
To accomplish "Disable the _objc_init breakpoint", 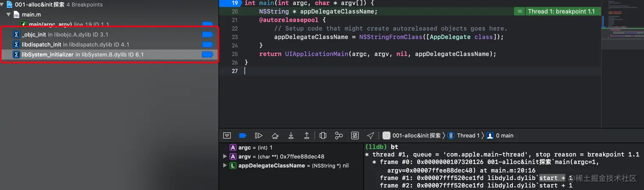I will pyautogui.click(x=207, y=35).
